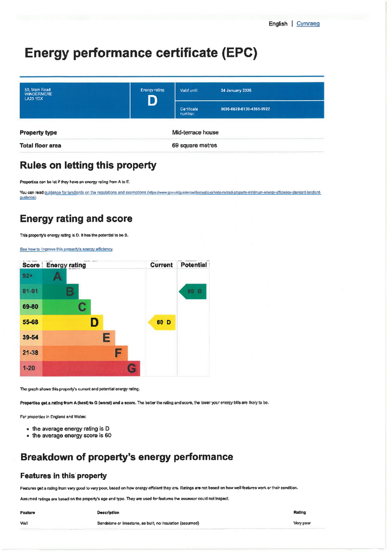Click the certificate number in blue header

pos(245,109)
